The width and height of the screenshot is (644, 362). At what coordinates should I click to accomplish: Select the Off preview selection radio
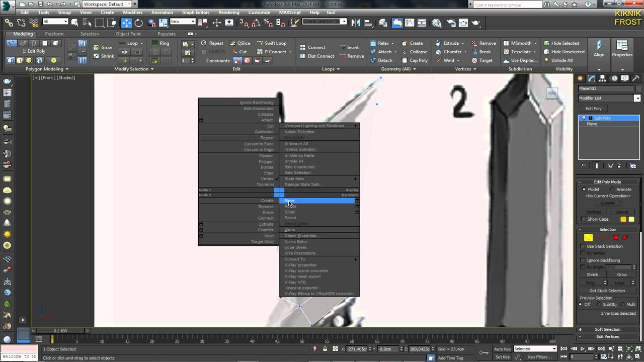pyautogui.click(x=581, y=304)
